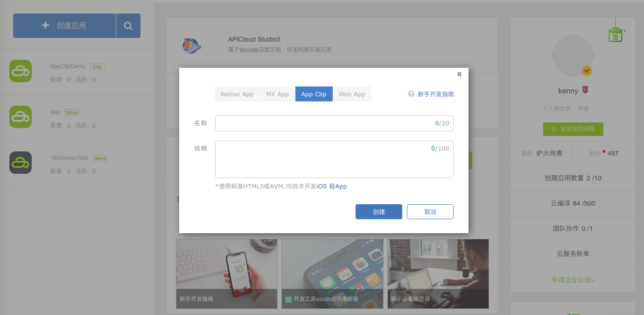Open the 开发工具studio3使用教程 thumbnail
The height and width of the screenshot is (315, 644).
point(332,274)
